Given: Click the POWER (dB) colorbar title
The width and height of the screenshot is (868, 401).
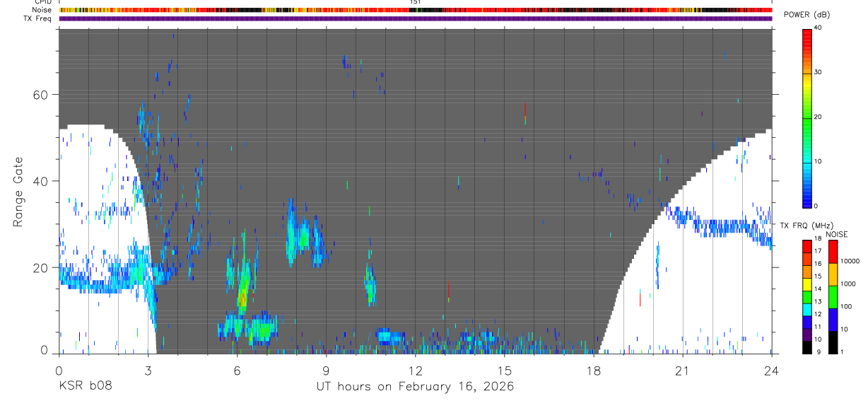Looking at the screenshot, I should [x=807, y=16].
